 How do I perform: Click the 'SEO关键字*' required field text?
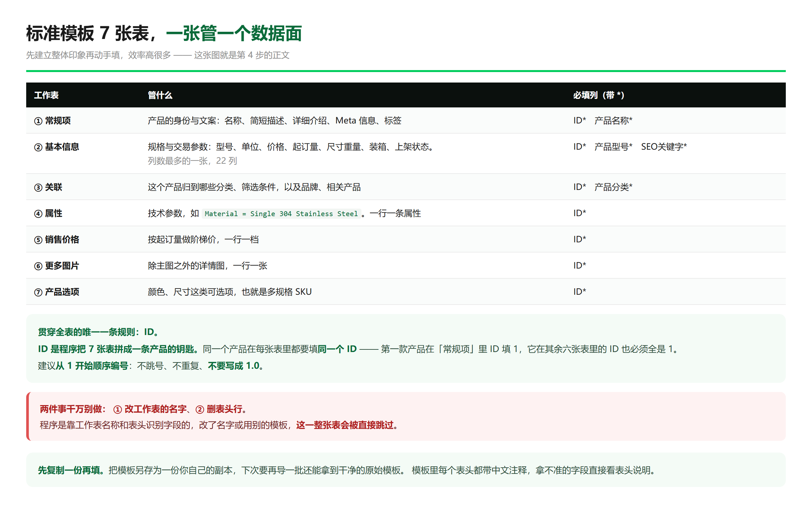click(664, 146)
